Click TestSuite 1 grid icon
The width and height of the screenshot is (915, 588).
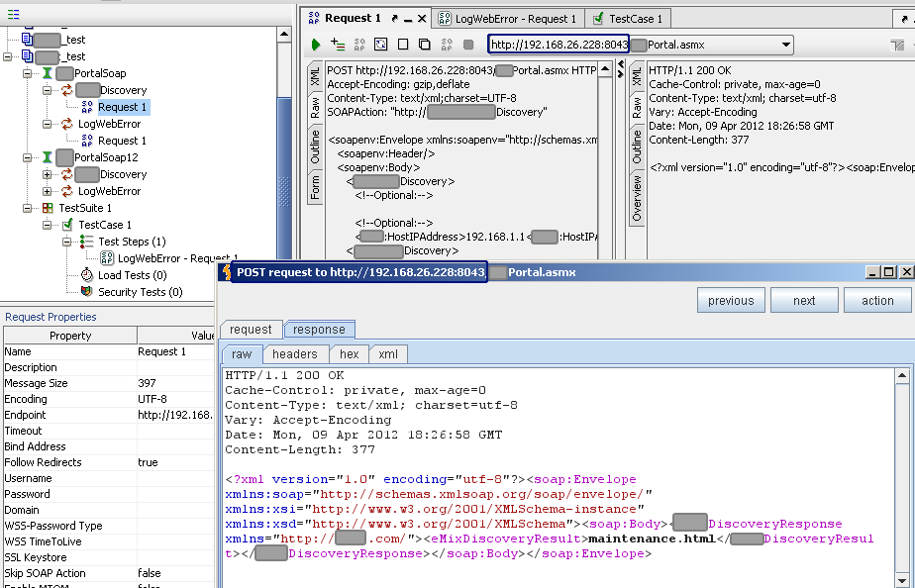(48, 208)
